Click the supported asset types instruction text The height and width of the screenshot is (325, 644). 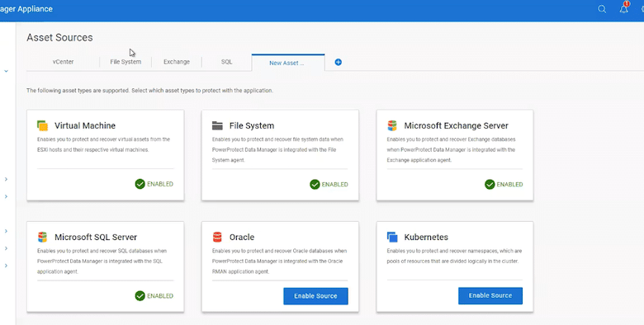(150, 91)
